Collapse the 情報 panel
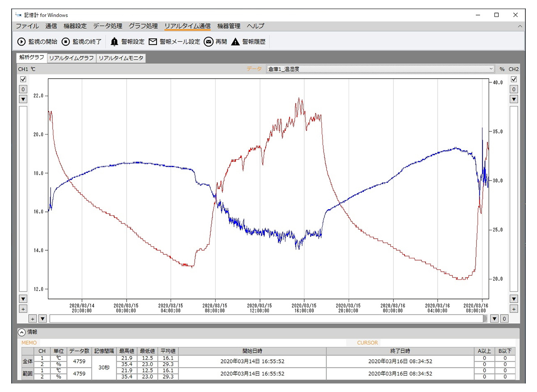Viewport: 537px width, 392px height. point(21,332)
